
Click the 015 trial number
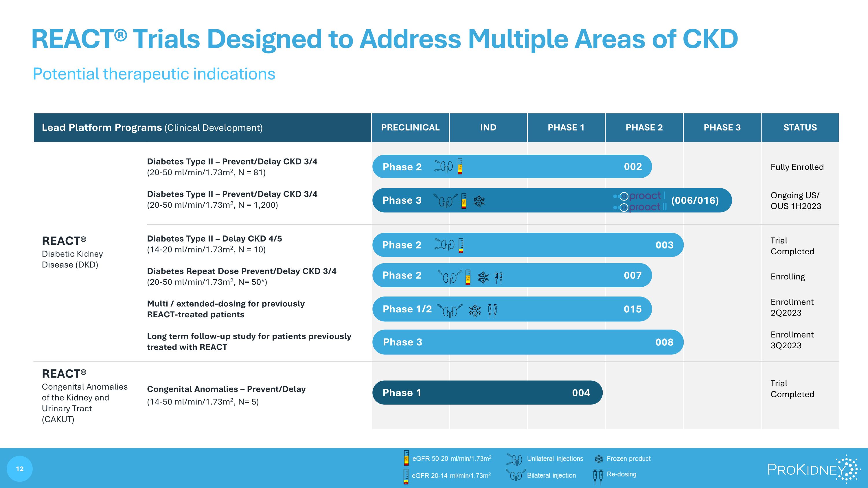(x=632, y=309)
